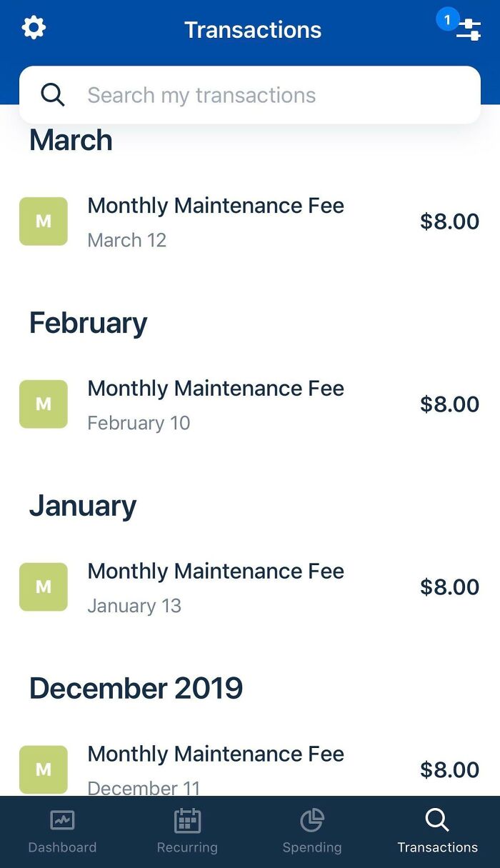Tap the search magnifier icon
The height and width of the screenshot is (868, 500).
coord(52,94)
